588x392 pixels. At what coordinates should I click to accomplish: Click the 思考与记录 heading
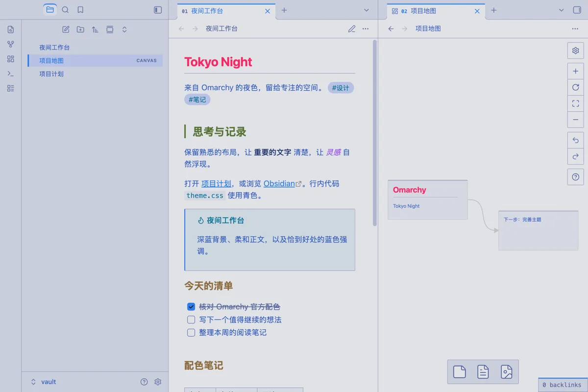[220, 131]
